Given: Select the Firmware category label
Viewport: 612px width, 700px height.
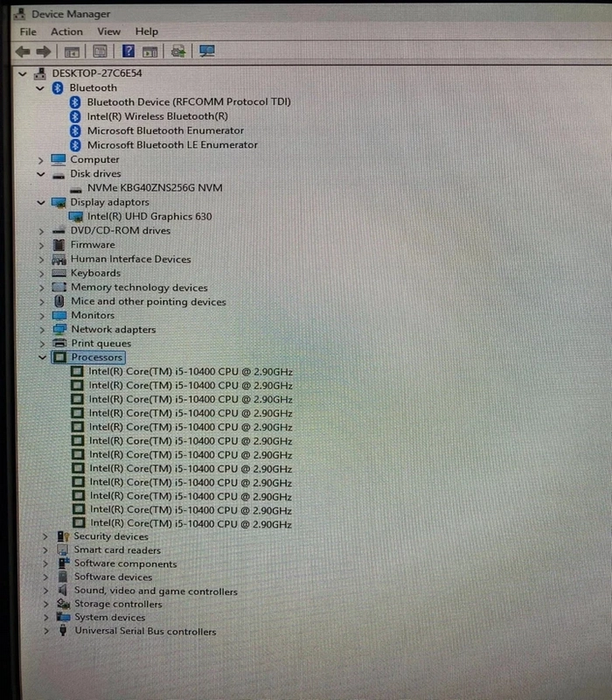Looking at the screenshot, I should (93, 245).
